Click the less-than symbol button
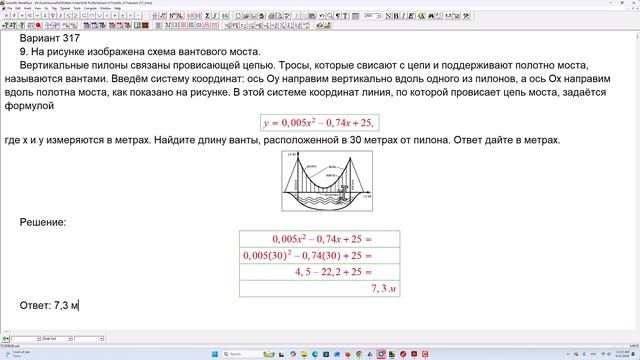Image resolution: width=640 pixels, height=360 pixels. pyautogui.click(x=68, y=16)
